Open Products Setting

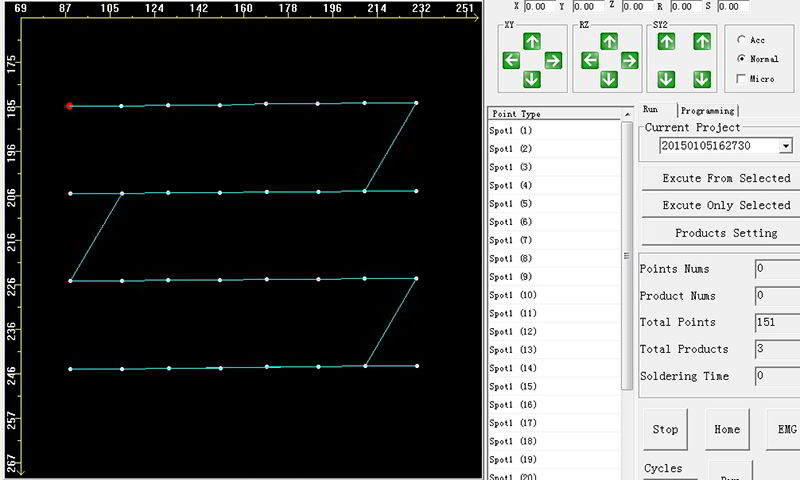tap(726, 233)
